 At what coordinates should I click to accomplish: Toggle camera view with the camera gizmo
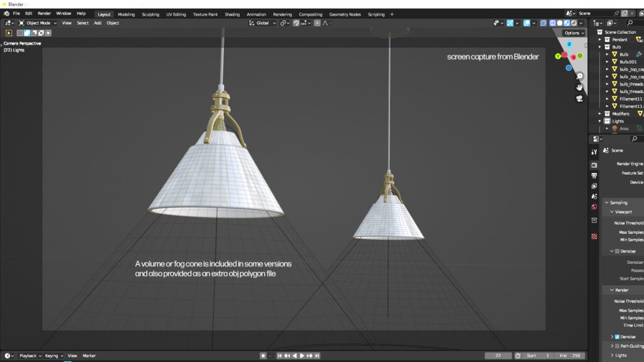click(579, 99)
